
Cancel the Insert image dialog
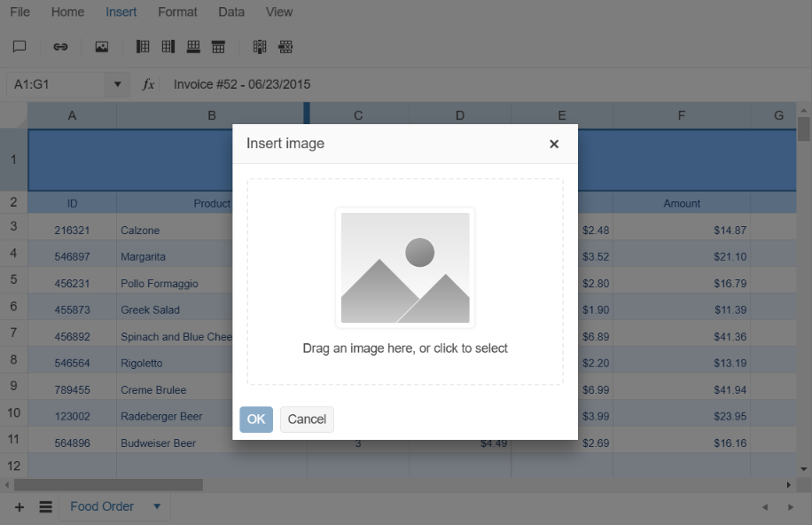(x=307, y=419)
